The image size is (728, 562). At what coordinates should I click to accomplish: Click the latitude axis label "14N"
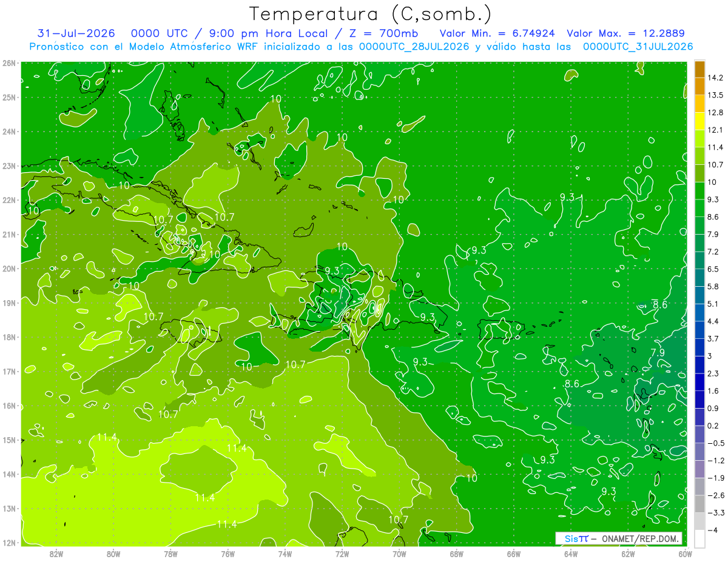(x=9, y=474)
